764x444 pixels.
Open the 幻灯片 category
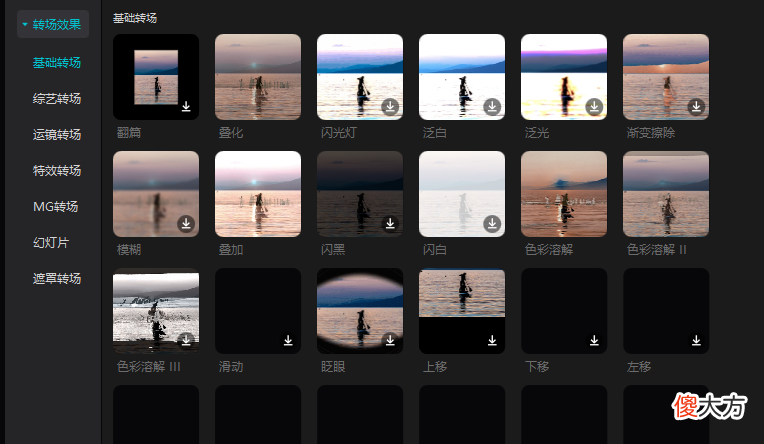pos(51,243)
